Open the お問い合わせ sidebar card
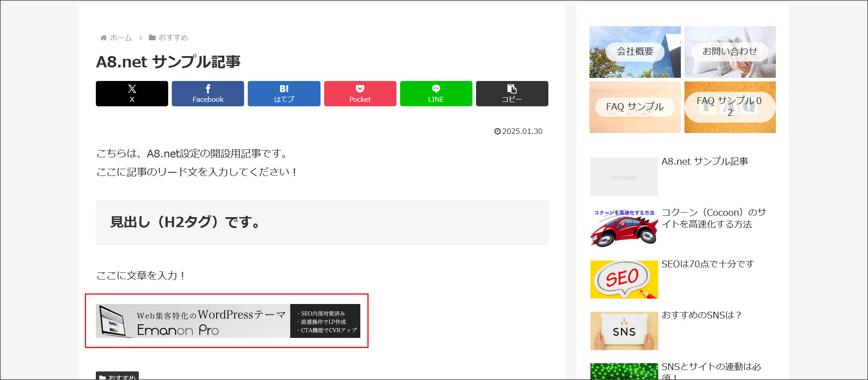 (730, 52)
